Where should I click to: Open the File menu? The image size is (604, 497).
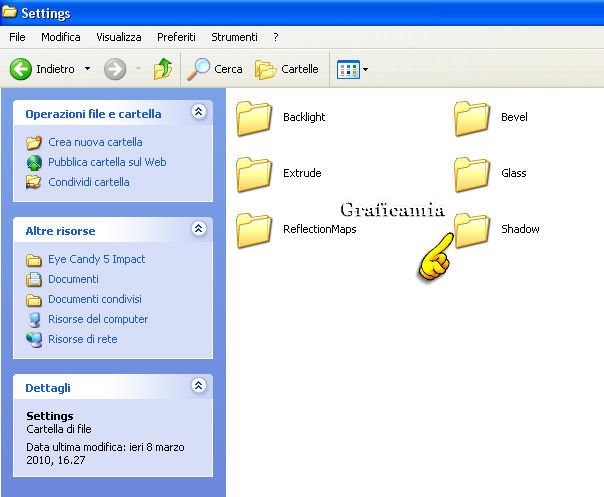17,37
